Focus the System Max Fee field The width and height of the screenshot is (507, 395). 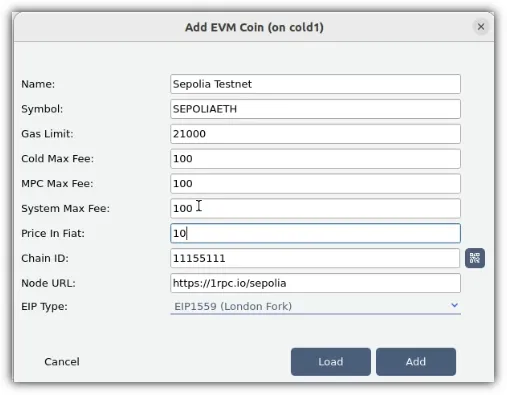[x=315, y=208]
